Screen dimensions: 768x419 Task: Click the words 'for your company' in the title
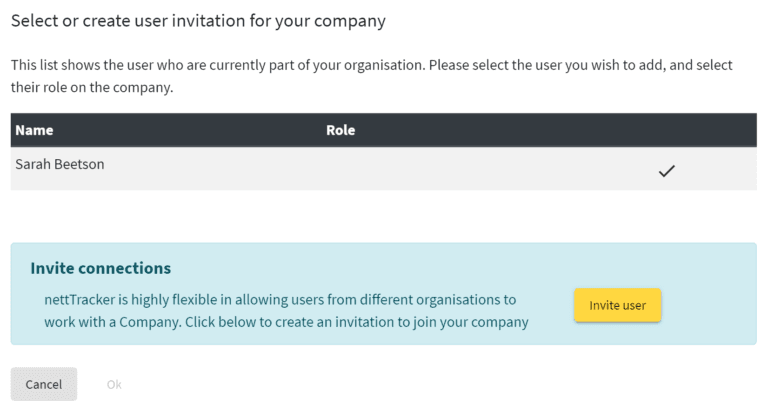[328, 20]
